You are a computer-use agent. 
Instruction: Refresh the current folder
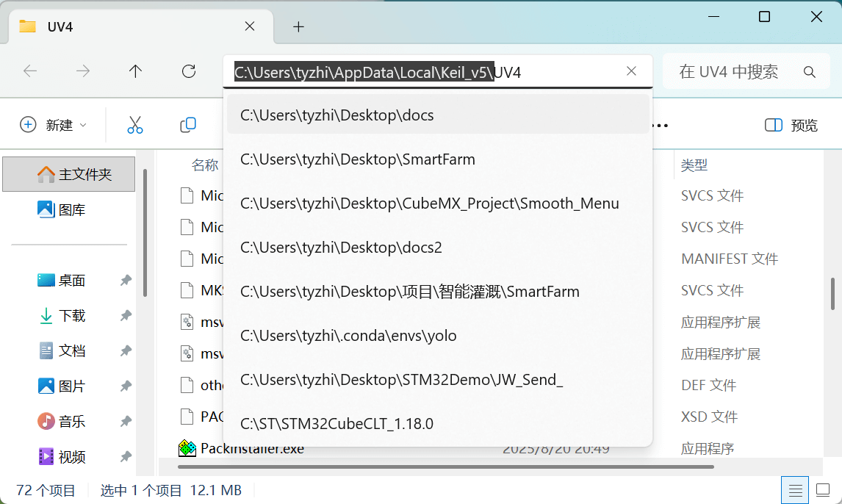[x=189, y=71]
